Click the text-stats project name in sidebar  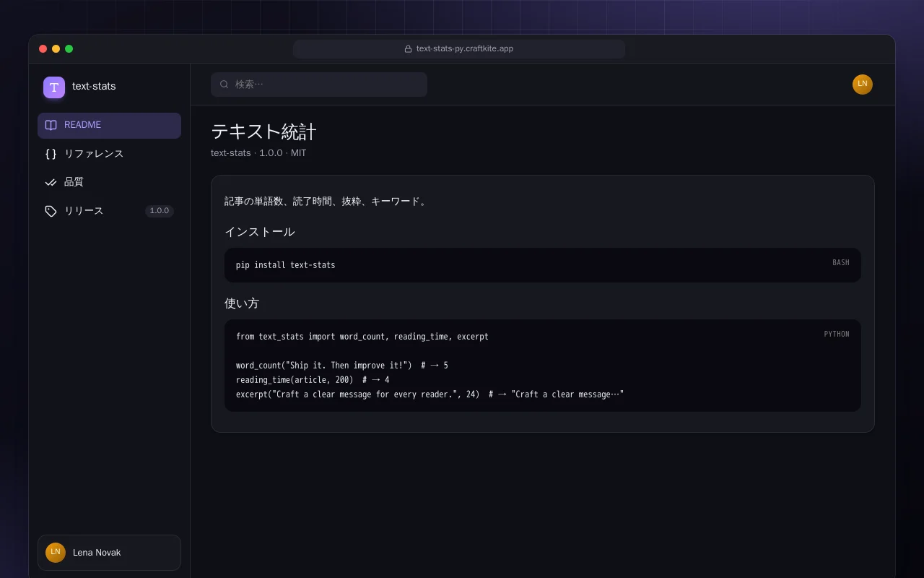pyautogui.click(x=94, y=86)
